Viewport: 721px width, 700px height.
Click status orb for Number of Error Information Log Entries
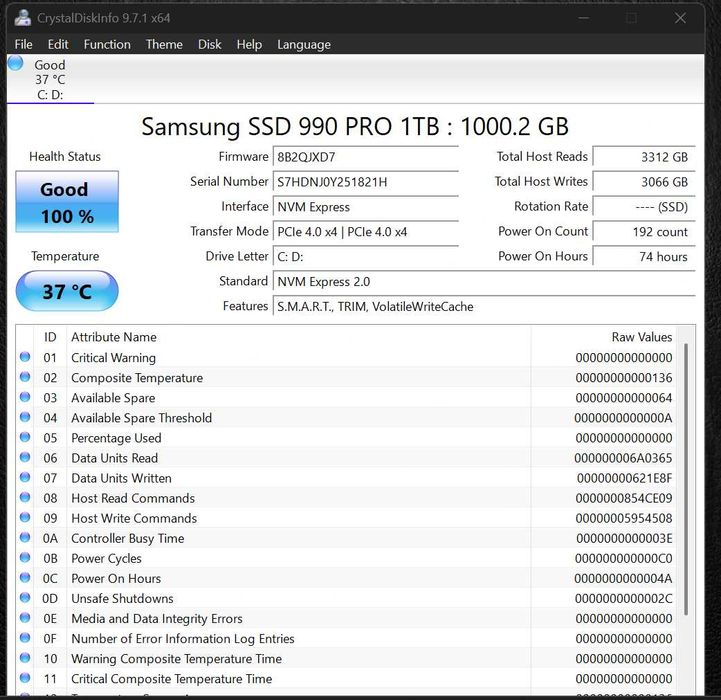click(x=25, y=638)
